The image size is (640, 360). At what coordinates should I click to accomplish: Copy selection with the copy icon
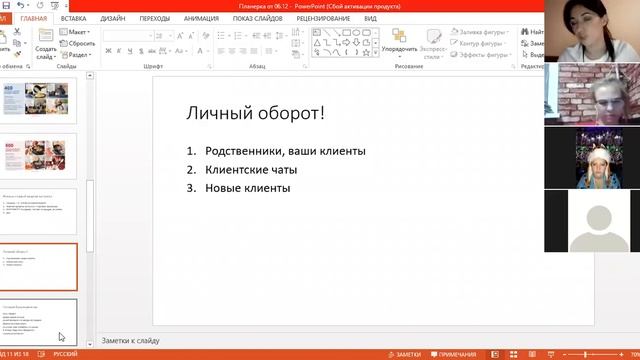(x=17, y=43)
